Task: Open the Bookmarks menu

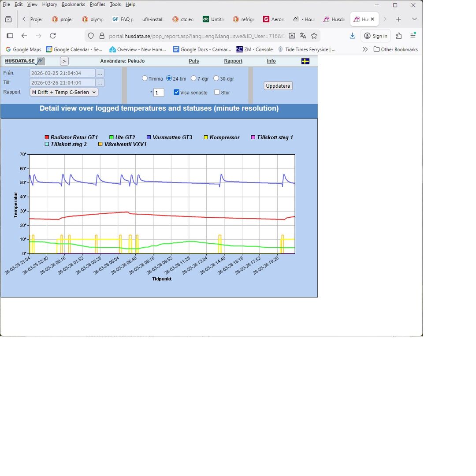Action: pyautogui.click(x=73, y=4)
